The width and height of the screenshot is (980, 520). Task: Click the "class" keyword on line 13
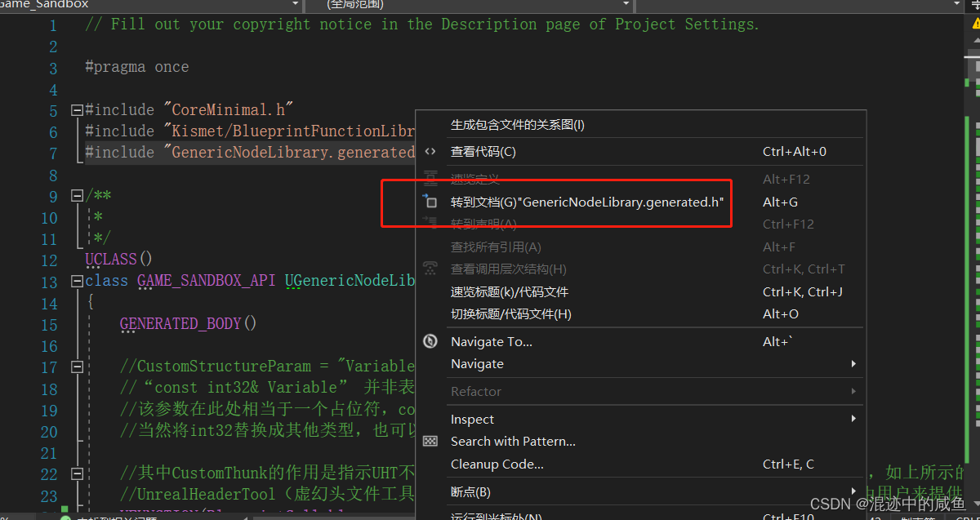(107, 281)
